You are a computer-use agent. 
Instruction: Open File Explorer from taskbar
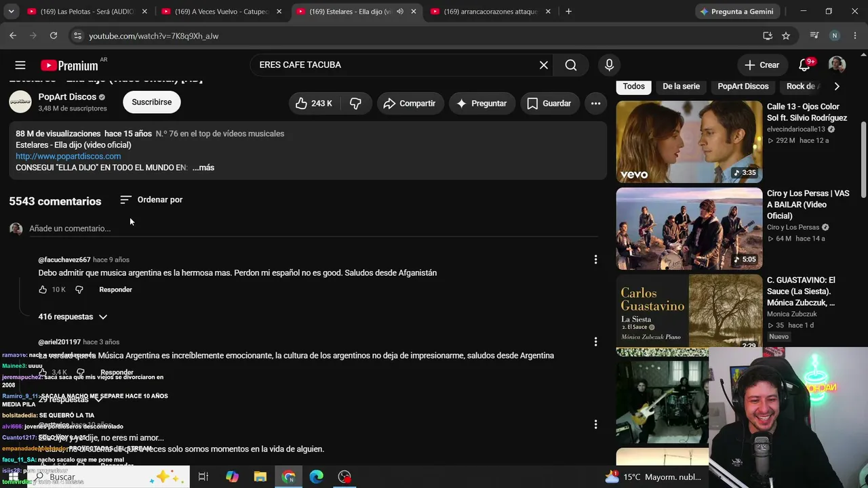(260, 477)
